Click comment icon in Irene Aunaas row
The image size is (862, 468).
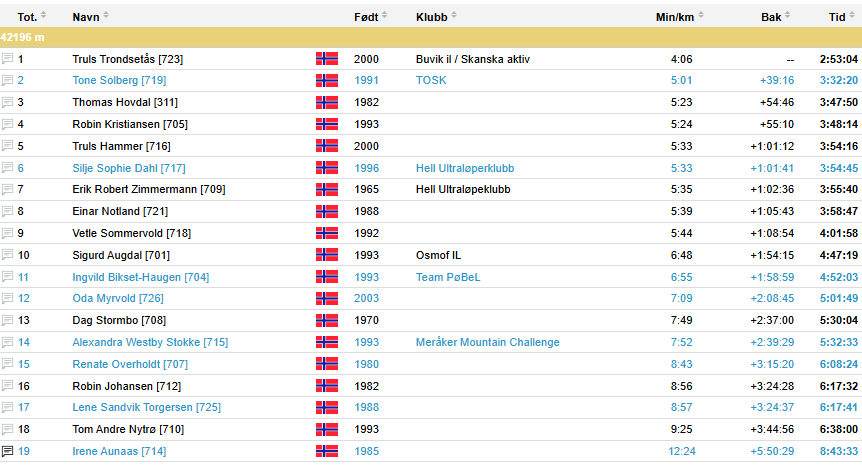(x=8, y=451)
